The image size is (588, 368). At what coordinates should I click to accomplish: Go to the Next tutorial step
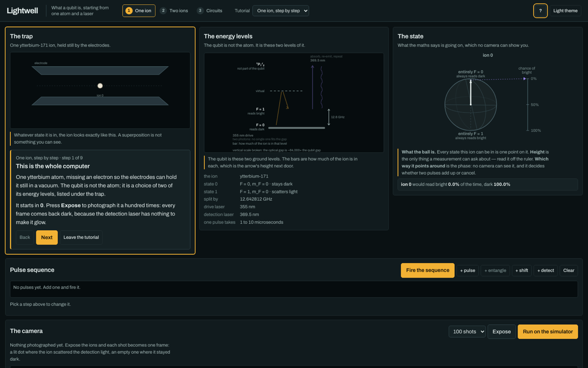[47, 237]
